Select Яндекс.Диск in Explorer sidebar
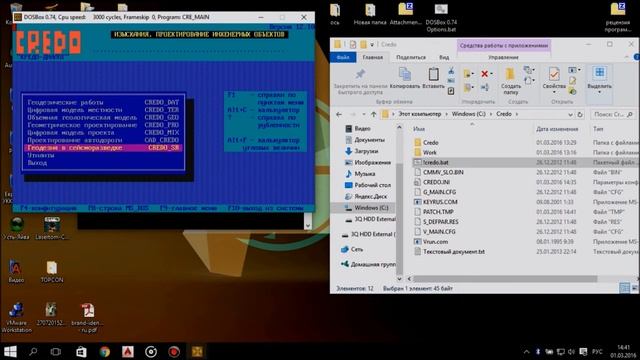The image size is (640, 360). point(371,196)
